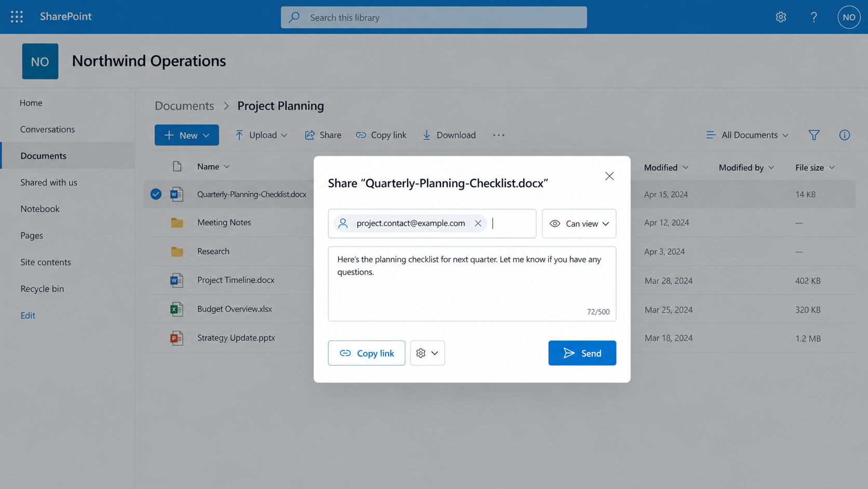Click the Northwind Operations site title
Viewport: 868px width, 489px height.
point(149,61)
